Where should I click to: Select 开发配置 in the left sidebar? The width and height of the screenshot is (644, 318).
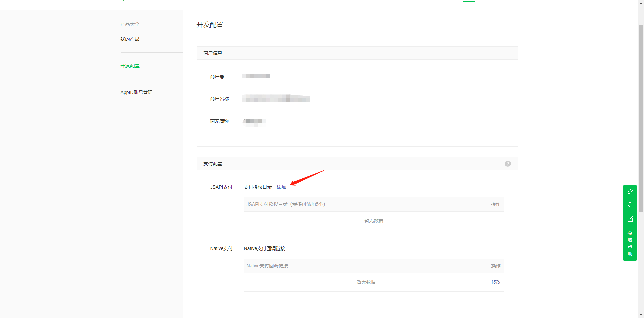coord(130,66)
